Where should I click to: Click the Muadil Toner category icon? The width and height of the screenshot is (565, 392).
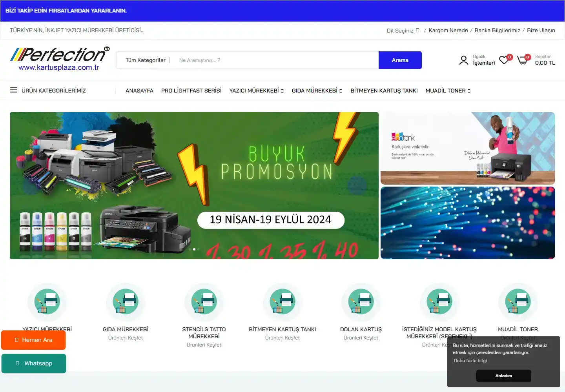[518, 302]
